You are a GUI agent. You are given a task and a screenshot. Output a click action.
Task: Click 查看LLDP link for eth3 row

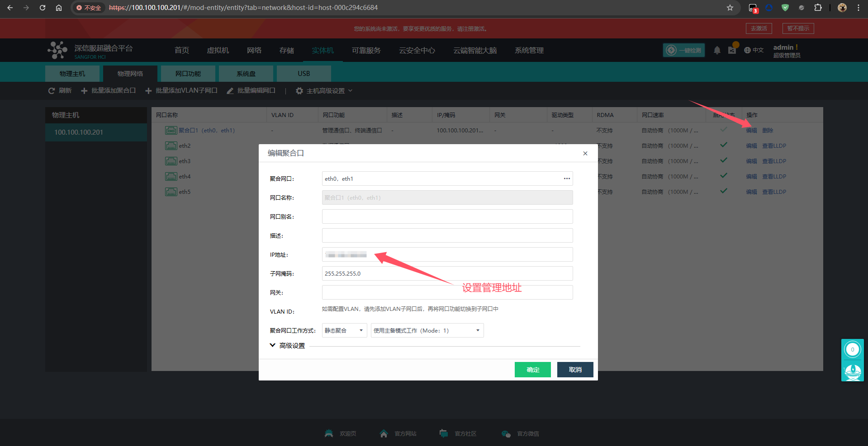tap(774, 161)
